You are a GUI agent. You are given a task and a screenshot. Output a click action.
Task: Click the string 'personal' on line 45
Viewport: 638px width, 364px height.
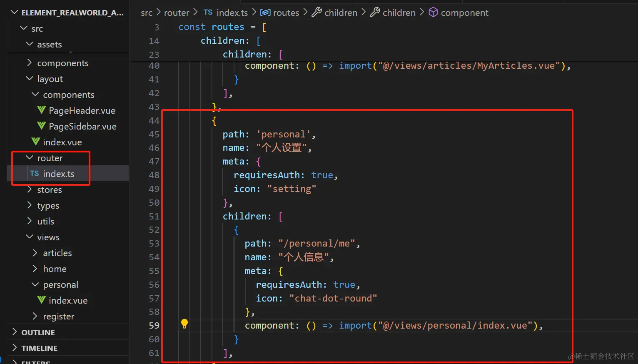283,135
